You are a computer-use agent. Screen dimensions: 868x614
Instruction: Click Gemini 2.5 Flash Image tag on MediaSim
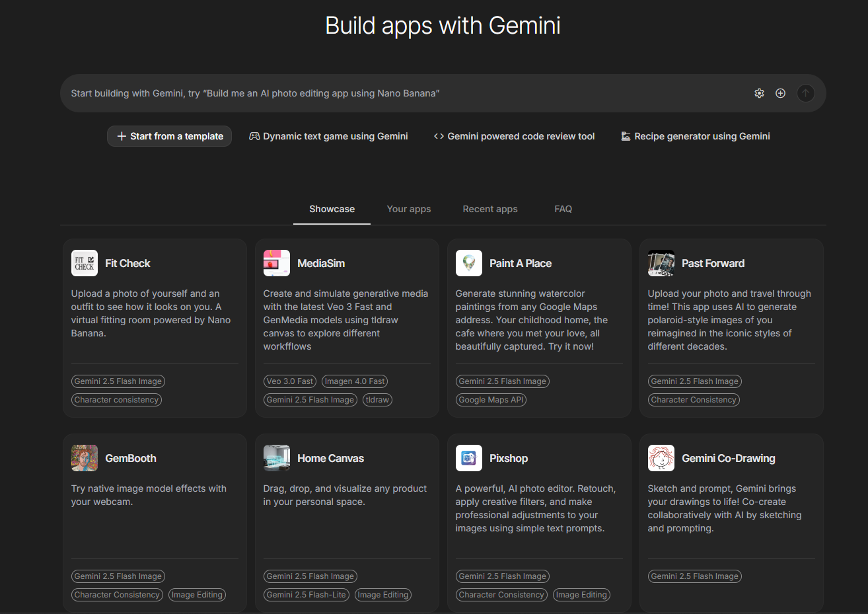tap(310, 400)
